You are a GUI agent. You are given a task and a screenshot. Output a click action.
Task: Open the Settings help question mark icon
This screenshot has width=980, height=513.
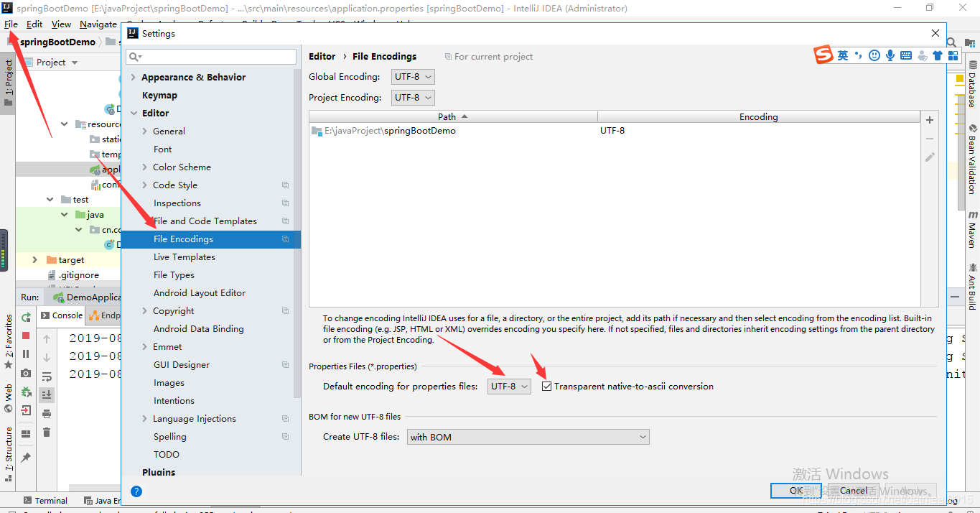[x=136, y=491]
